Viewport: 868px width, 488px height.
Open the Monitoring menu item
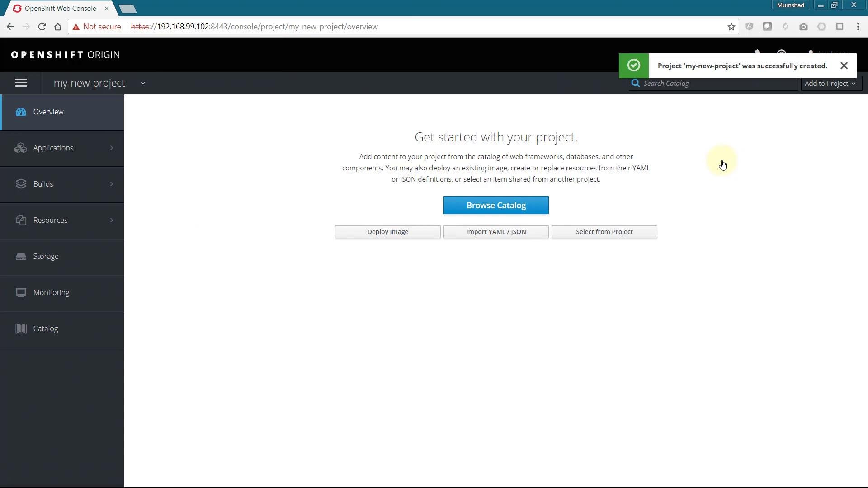(x=62, y=293)
